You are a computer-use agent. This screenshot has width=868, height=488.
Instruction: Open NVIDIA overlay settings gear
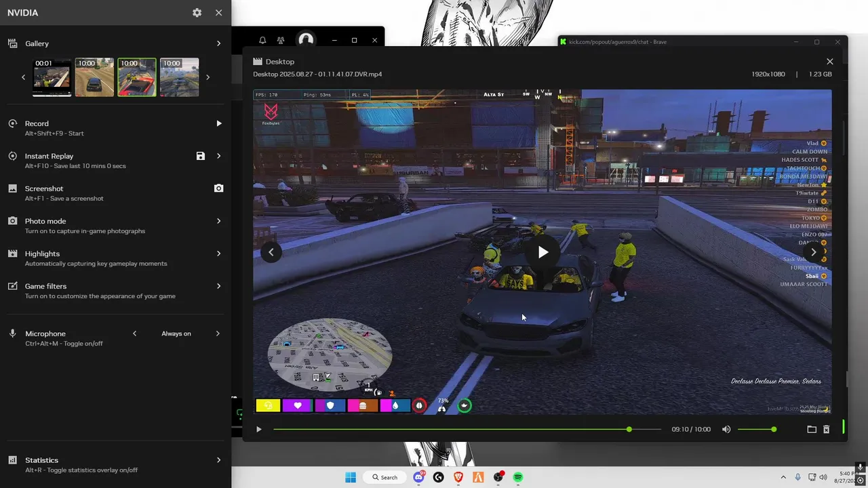click(x=197, y=13)
